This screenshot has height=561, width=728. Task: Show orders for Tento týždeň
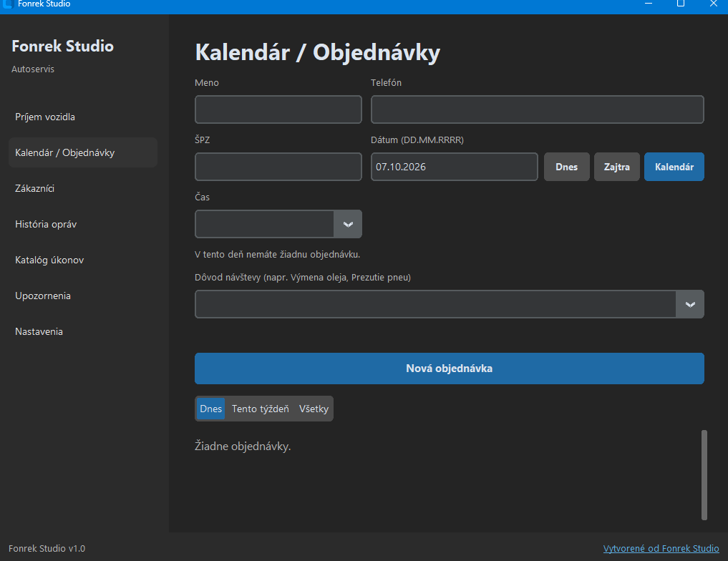[x=261, y=409]
